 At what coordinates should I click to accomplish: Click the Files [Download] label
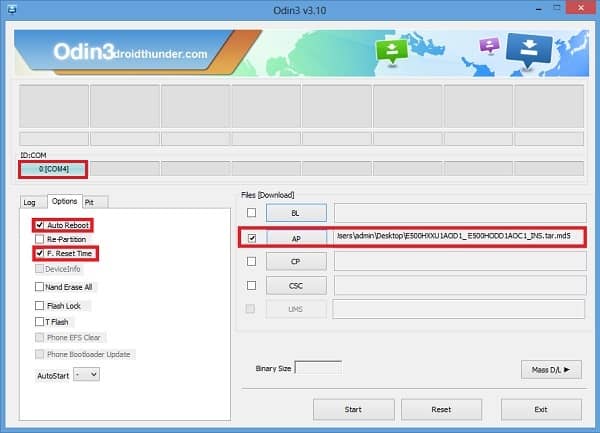[267, 195]
